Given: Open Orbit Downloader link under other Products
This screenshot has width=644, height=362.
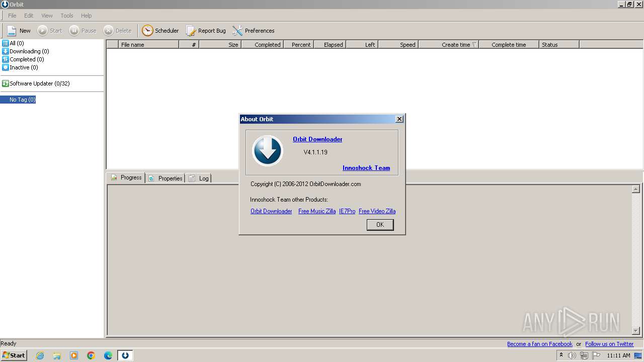Looking at the screenshot, I should [x=271, y=211].
